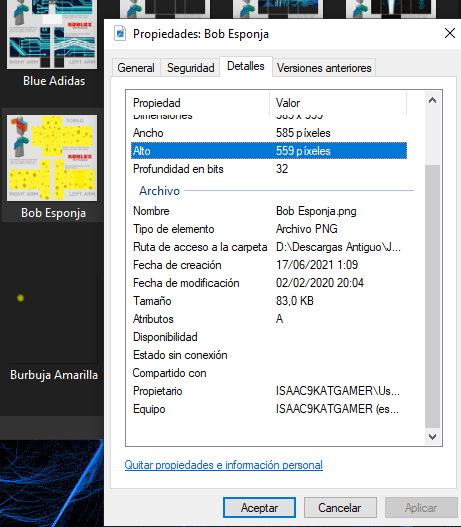The width and height of the screenshot is (461, 527).
Task: Click the value 585 píxeles
Action: pyautogui.click(x=303, y=133)
